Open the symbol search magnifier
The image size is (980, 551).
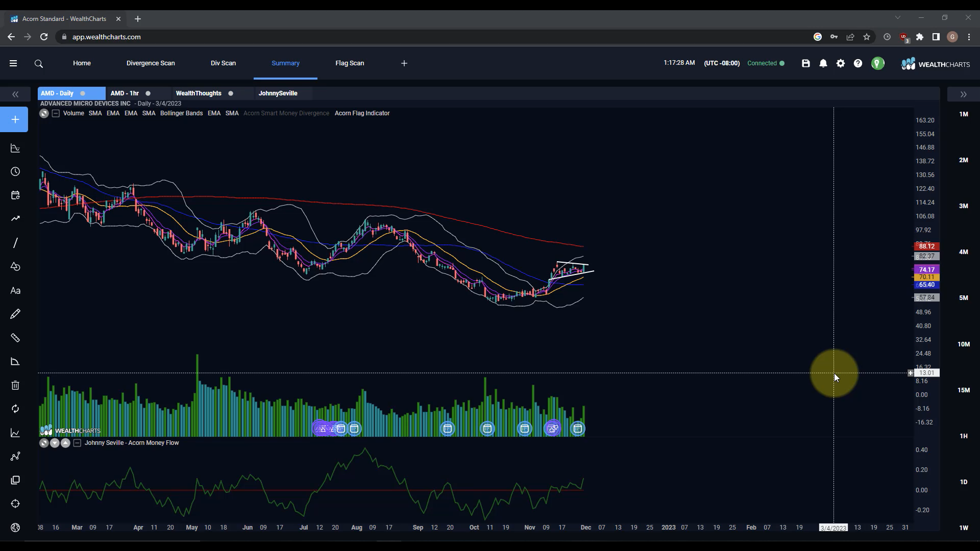coord(39,64)
